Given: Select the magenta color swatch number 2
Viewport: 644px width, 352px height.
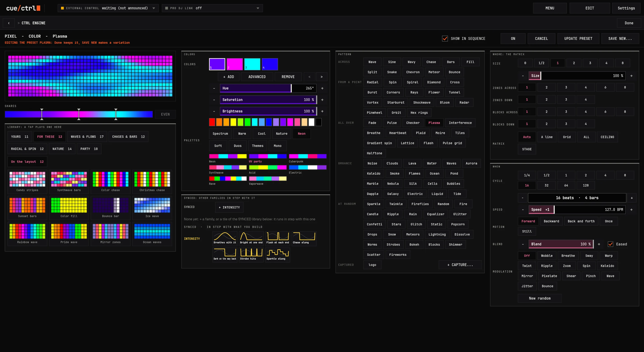Looking at the screenshot, I should click(x=235, y=64).
